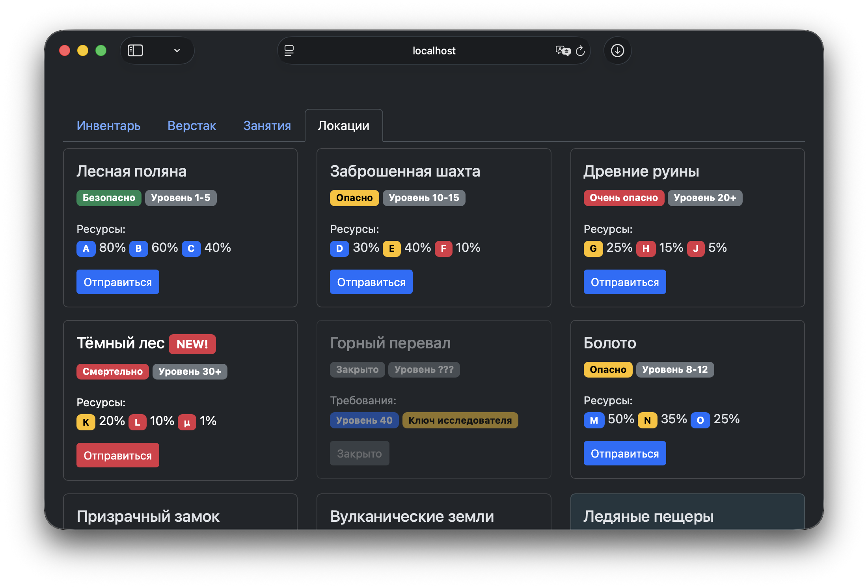Click the translate icon in the address bar
Viewport: 868px width, 588px height.
pyautogui.click(x=563, y=50)
